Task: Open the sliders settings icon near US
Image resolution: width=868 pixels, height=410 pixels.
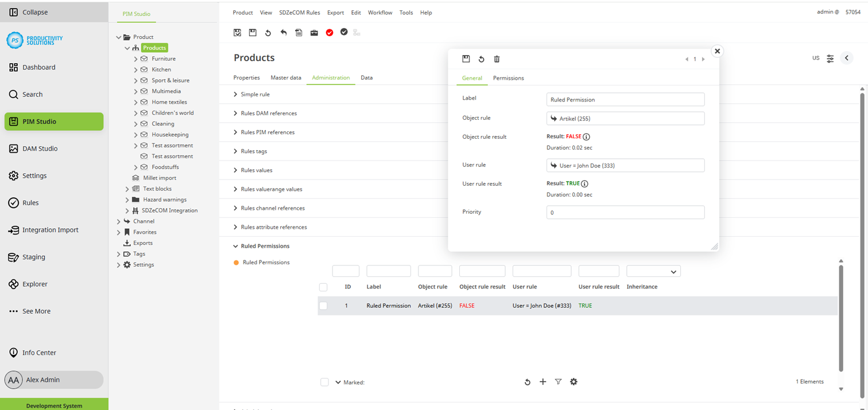Action: tap(830, 58)
